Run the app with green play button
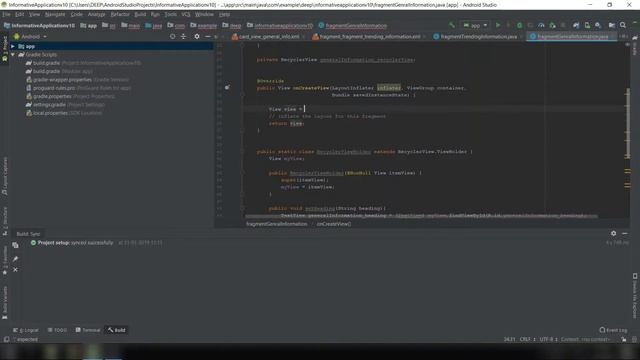Viewport: 640px width, 360px height. pyautogui.click(x=498, y=25)
